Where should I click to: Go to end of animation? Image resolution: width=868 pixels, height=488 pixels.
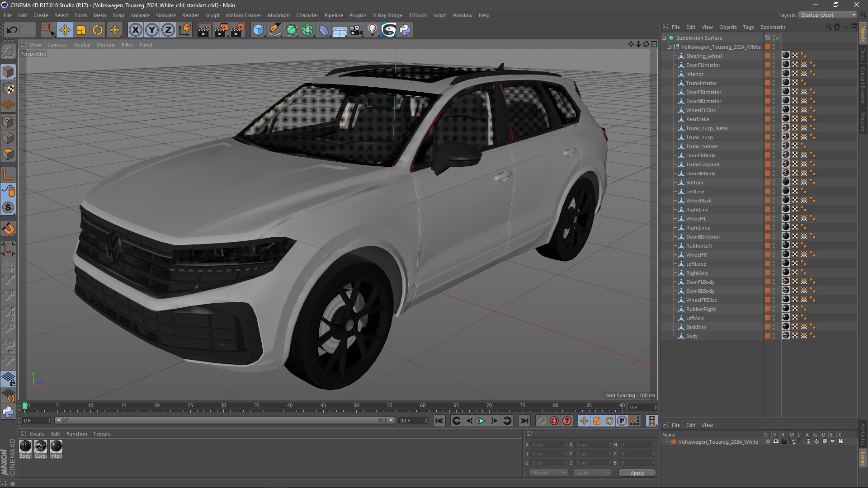click(524, 421)
